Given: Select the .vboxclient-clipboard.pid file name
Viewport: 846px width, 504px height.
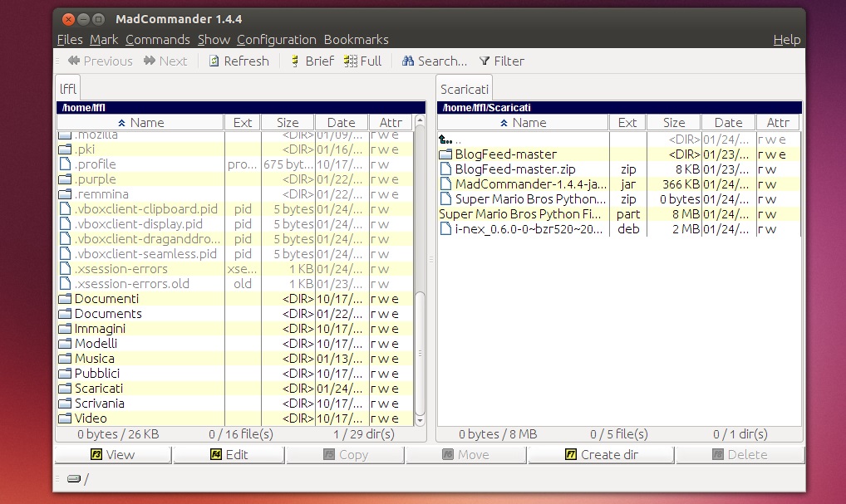Looking at the screenshot, I should [x=145, y=209].
